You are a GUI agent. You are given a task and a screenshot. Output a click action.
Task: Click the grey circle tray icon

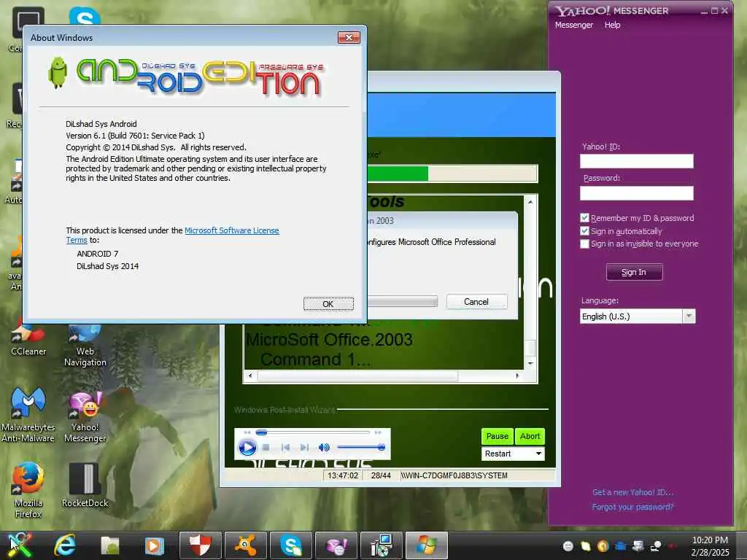568,545
